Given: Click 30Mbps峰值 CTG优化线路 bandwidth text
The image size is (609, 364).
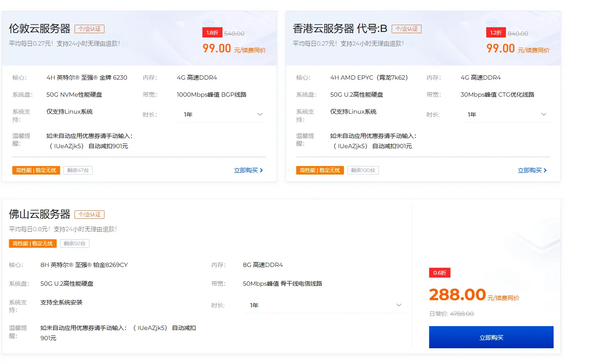Looking at the screenshot, I should coord(497,95).
